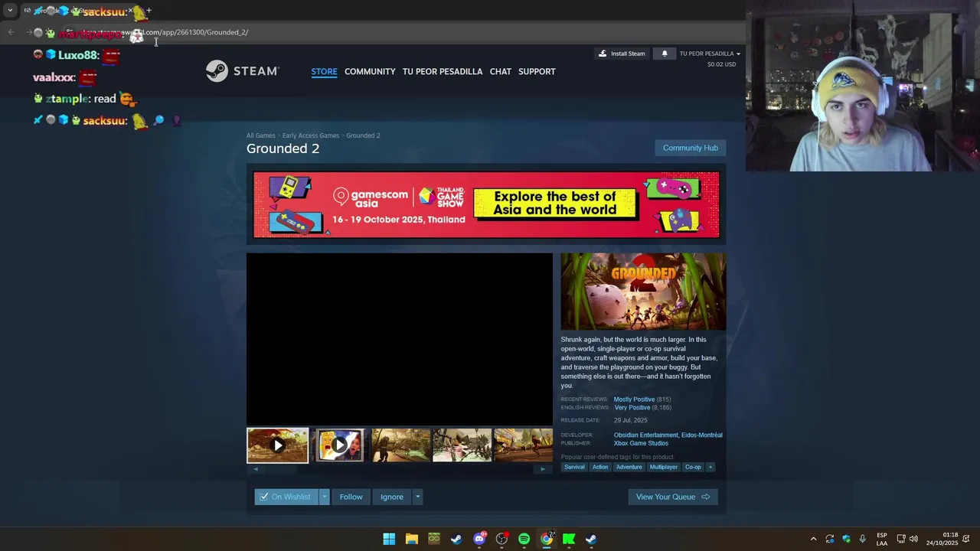
Task: Open the Community Hub
Action: [x=691, y=148]
